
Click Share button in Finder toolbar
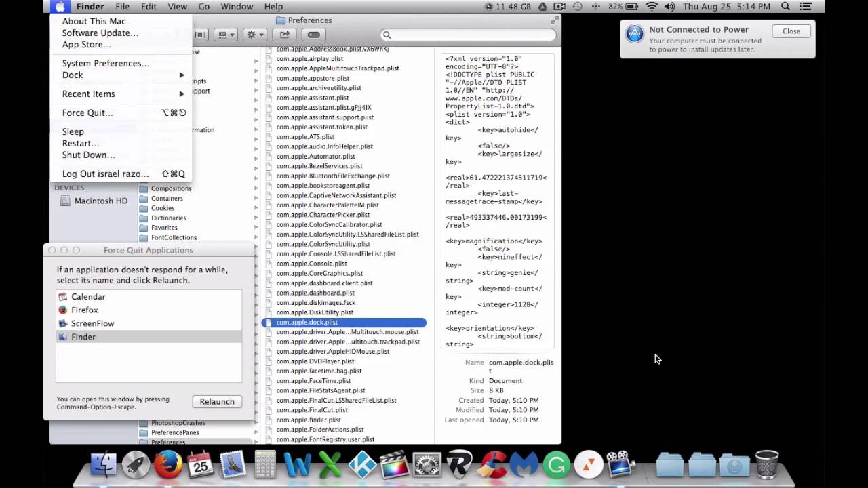tap(285, 35)
